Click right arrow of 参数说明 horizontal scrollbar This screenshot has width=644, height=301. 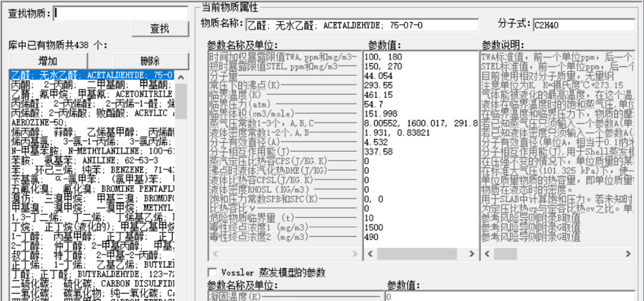627,254
